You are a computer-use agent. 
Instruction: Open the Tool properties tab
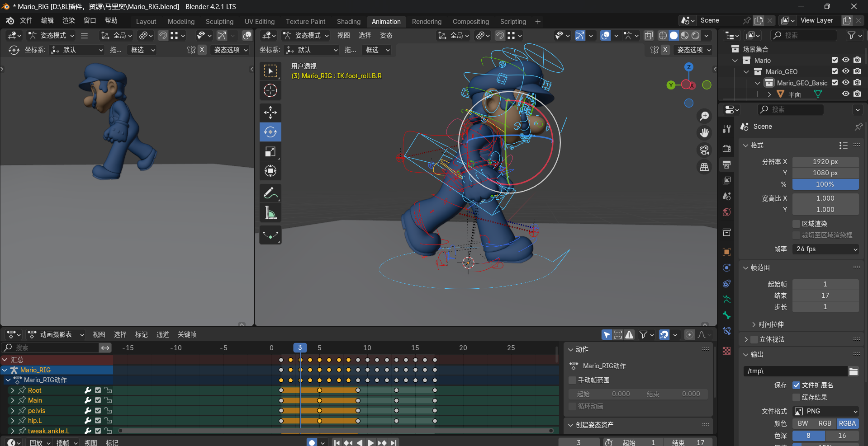tap(727, 129)
